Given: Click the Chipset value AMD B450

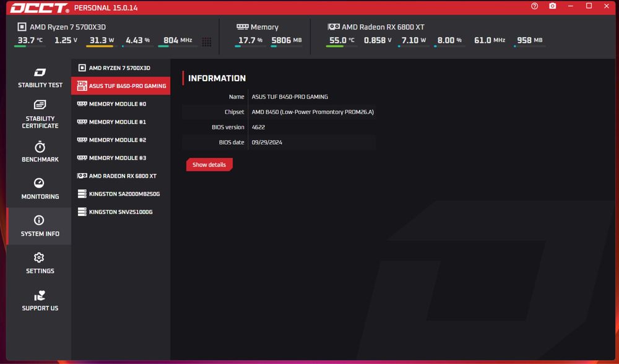Looking at the screenshot, I should (x=313, y=111).
